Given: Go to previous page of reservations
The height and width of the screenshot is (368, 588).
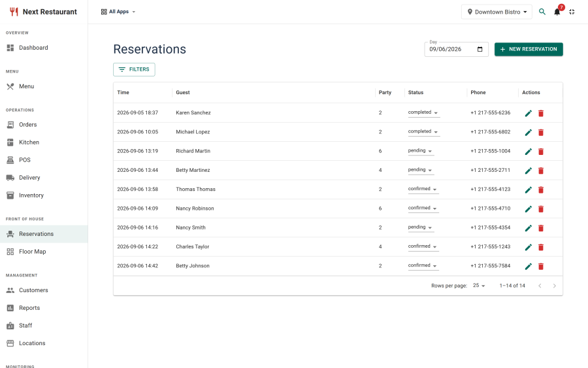Looking at the screenshot, I should (540, 286).
